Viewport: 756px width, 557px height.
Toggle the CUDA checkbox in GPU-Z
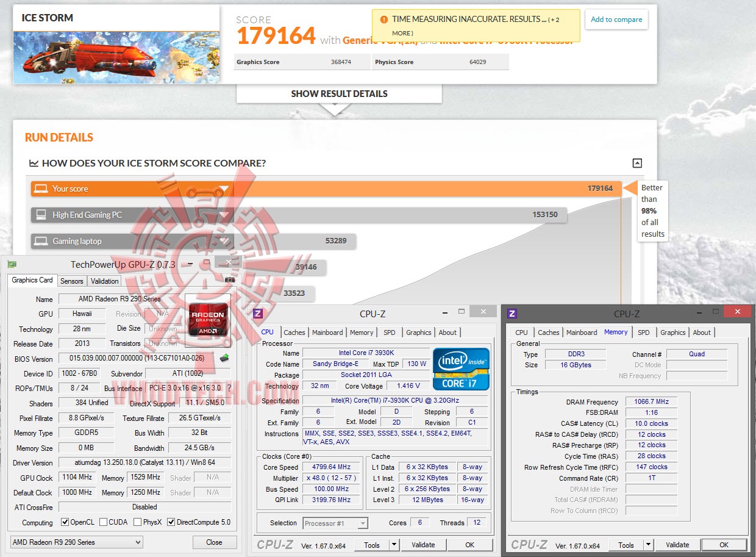(x=103, y=522)
